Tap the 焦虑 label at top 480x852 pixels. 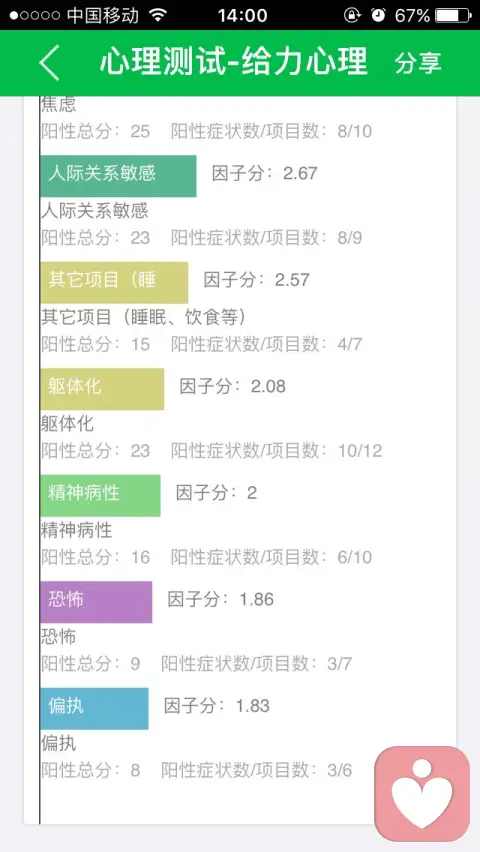(x=59, y=104)
